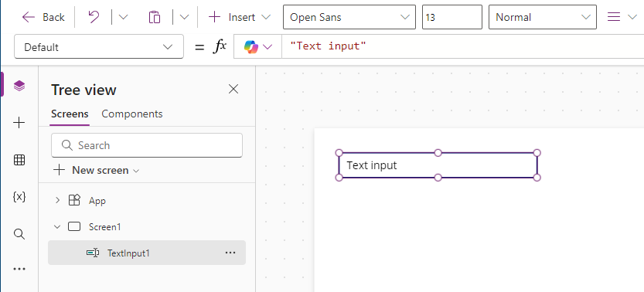Screen dimensions: 644x292
Task: Click the Tree view panel heading
Action: tap(83, 90)
